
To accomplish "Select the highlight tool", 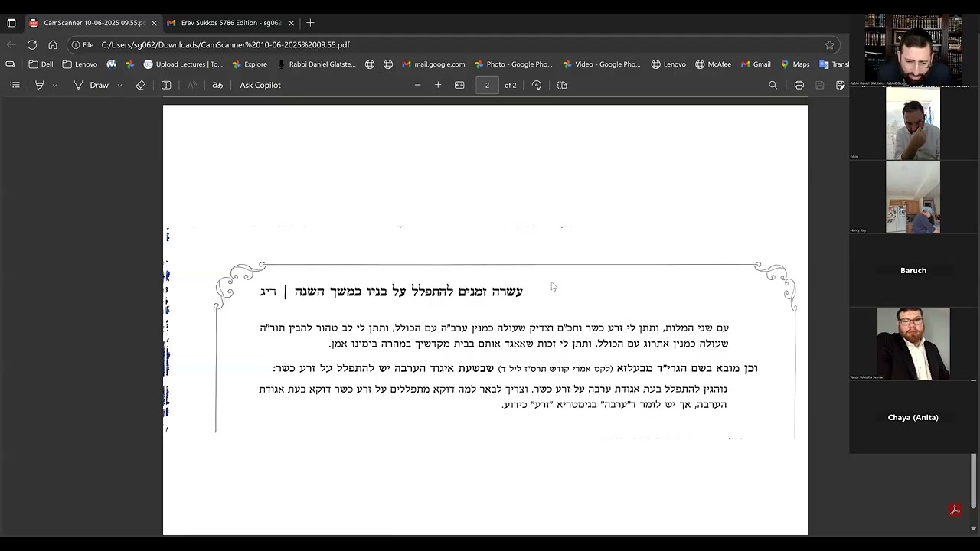I will tap(39, 85).
